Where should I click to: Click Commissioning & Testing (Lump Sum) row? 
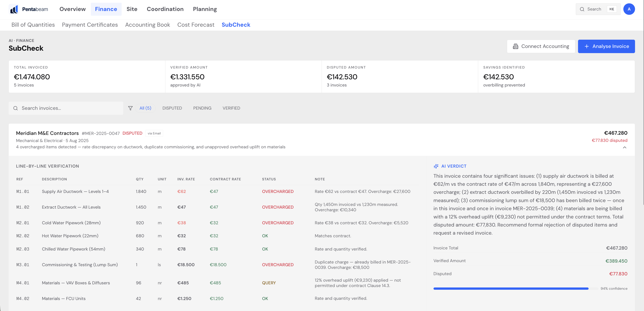tap(217, 265)
